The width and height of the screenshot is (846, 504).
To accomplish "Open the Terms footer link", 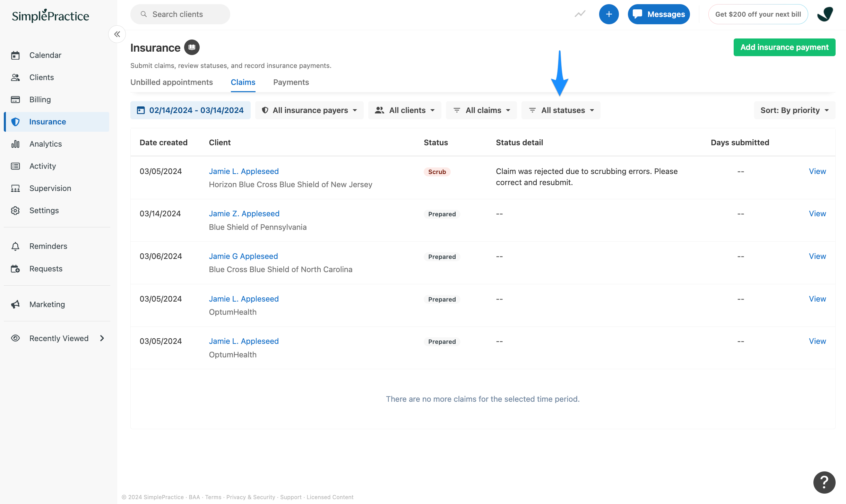I will [213, 497].
